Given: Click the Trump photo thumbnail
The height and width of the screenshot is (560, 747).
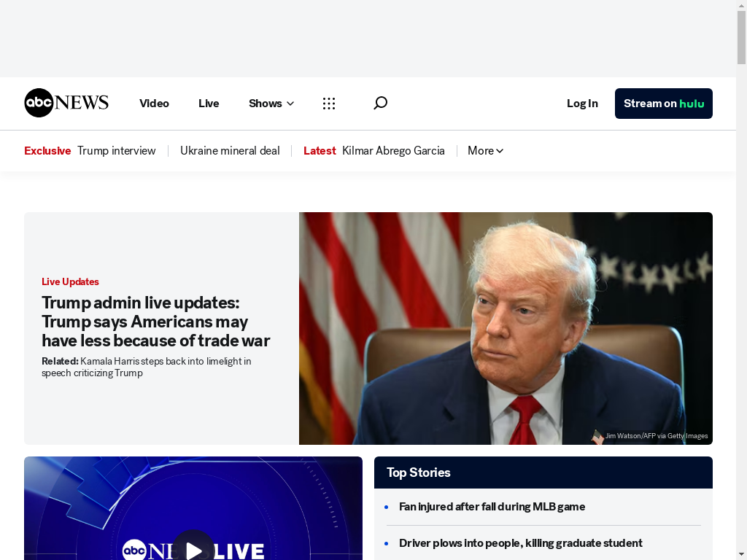Looking at the screenshot, I should pos(506,328).
